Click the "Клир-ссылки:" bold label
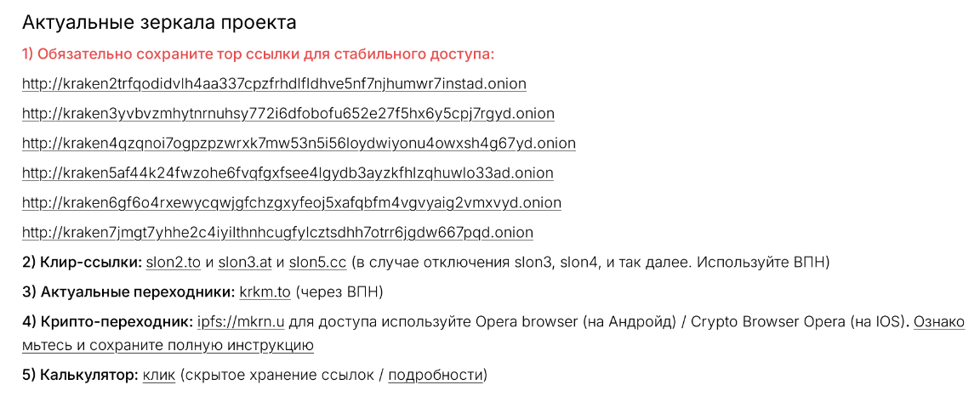The width and height of the screenshot is (980, 402). point(82,262)
